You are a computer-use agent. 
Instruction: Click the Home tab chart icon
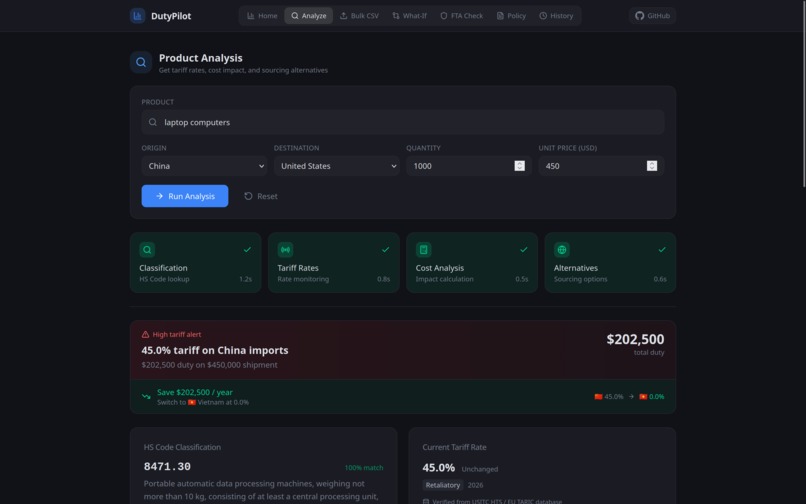(251, 16)
